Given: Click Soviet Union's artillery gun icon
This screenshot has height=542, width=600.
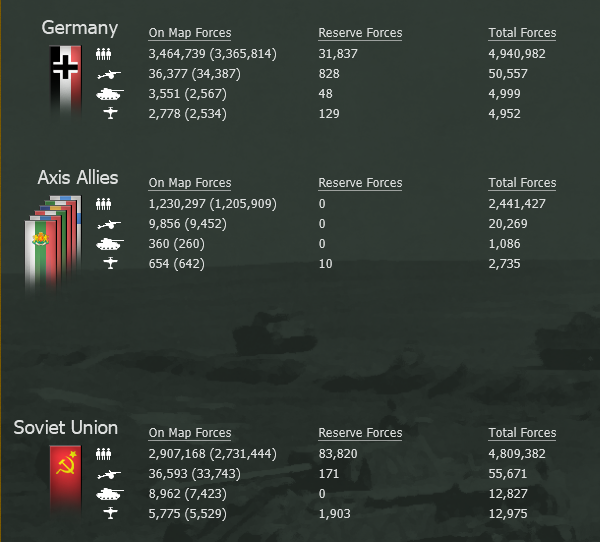Looking at the screenshot, I should point(109,474).
